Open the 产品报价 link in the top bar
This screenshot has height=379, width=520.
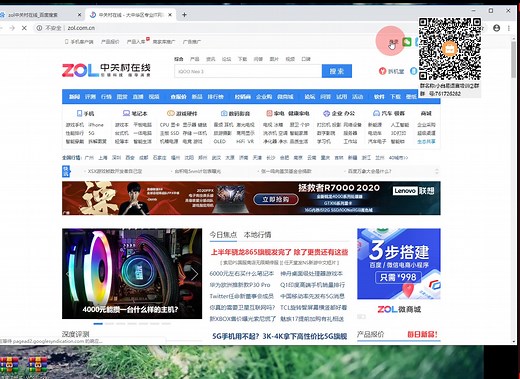(110, 42)
